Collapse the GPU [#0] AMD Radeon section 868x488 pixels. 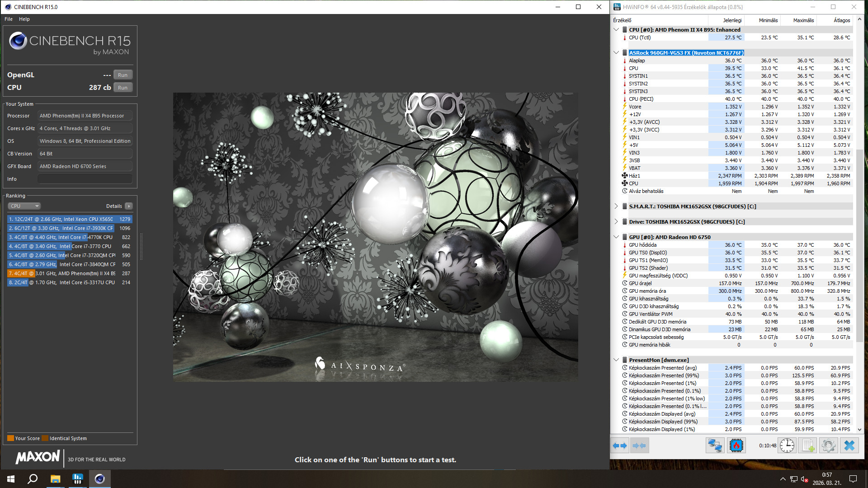(616, 237)
